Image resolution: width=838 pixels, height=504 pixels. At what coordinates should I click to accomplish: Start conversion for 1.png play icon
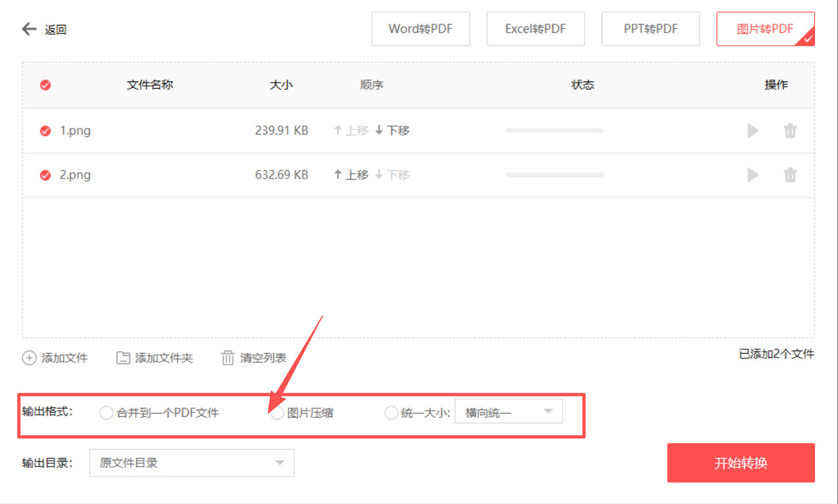(753, 131)
